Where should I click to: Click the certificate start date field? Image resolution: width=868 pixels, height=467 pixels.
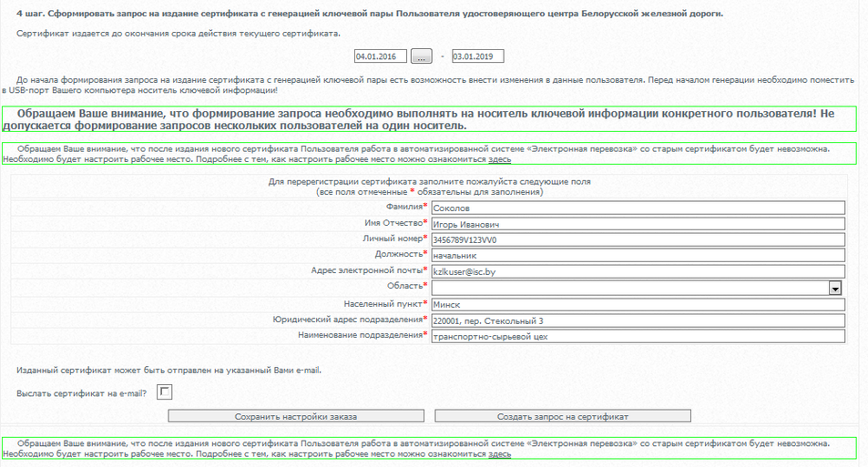(380, 56)
